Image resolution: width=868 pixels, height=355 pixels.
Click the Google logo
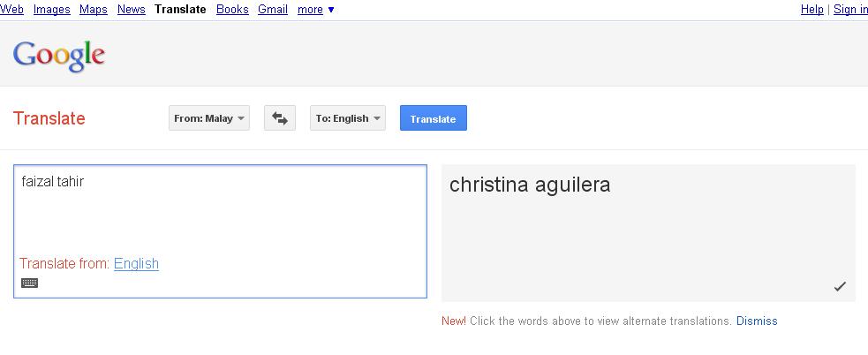(x=58, y=56)
